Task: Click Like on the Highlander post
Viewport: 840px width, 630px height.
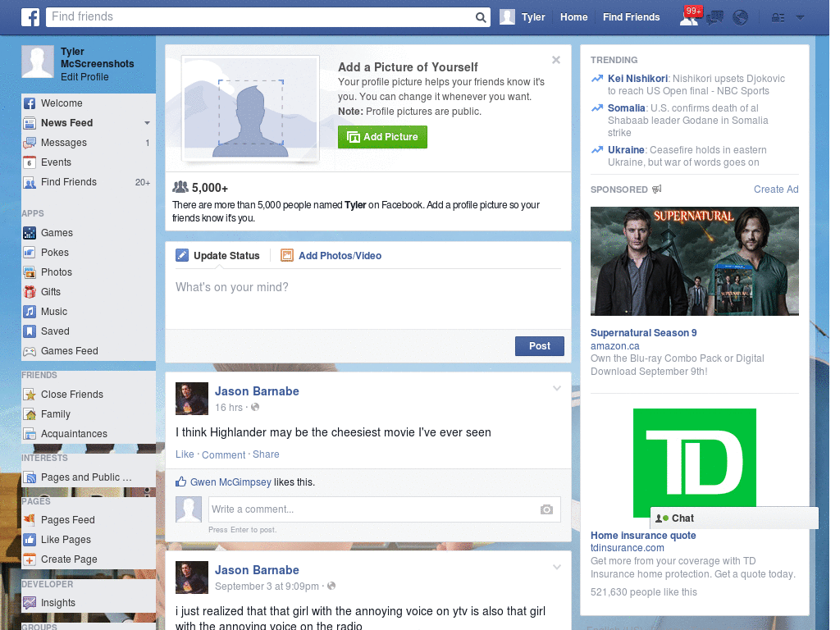Action: (x=185, y=454)
